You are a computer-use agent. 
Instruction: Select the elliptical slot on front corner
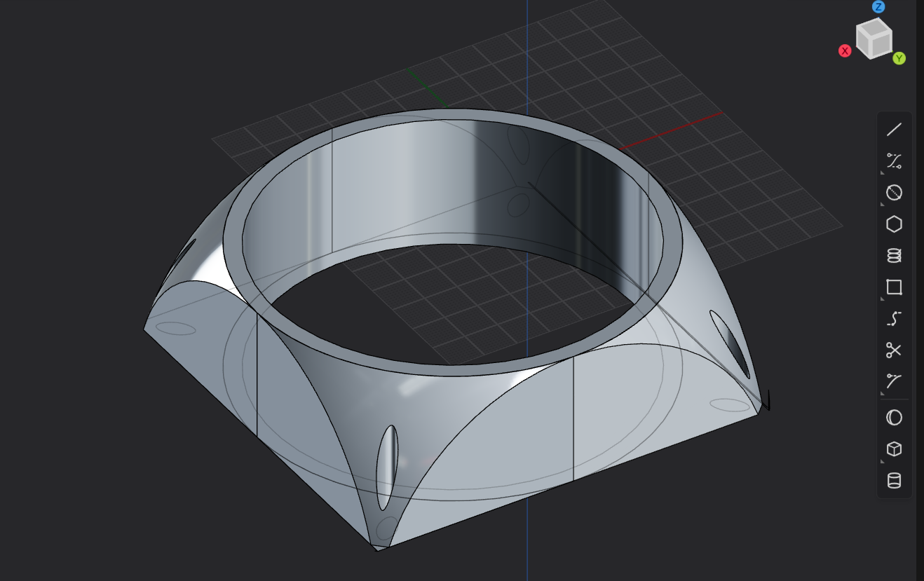point(387,467)
